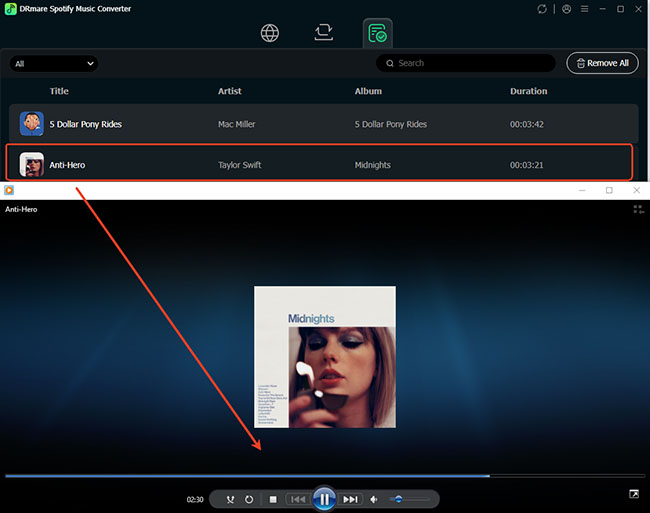Click the media player app icon

(9, 190)
